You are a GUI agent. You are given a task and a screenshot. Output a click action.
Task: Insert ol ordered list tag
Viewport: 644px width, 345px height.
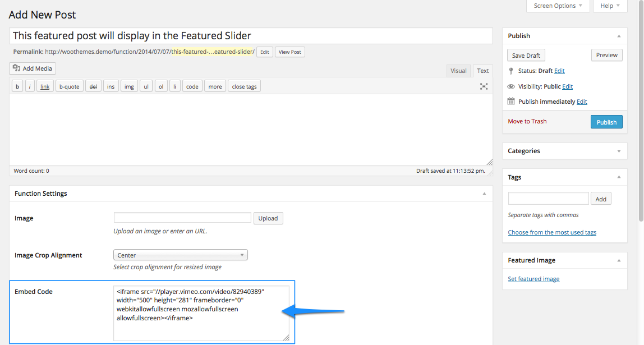coord(161,86)
